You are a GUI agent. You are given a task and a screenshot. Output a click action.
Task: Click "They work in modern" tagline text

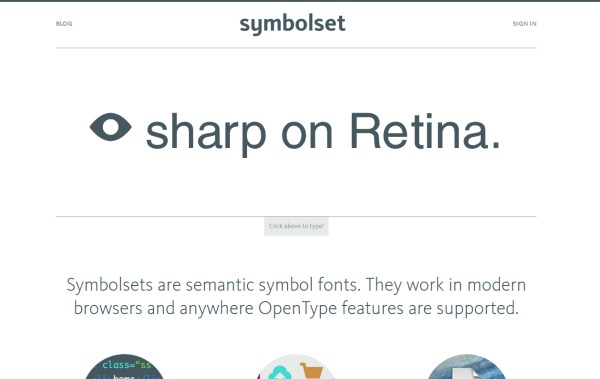point(445,285)
